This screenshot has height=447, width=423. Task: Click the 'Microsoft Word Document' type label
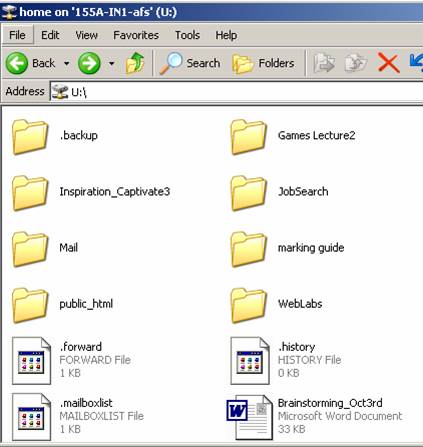(340, 416)
